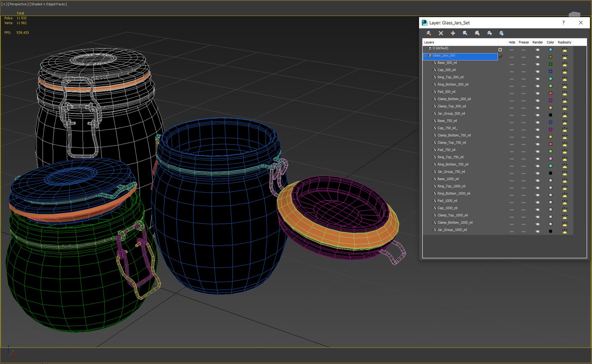The height and width of the screenshot is (364, 592).
Task: Open the color swatch for Clamp_Bottom_500_ml
Action: (x=551, y=100)
